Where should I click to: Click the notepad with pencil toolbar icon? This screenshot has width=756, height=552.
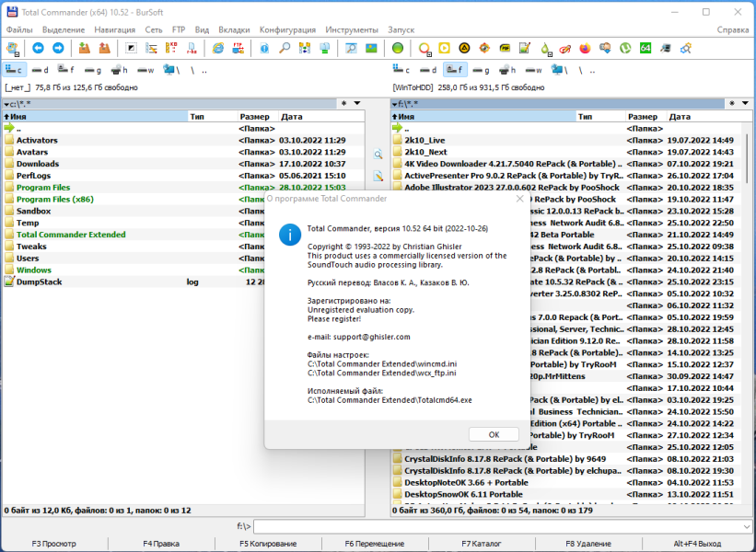click(x=525, y=48)
